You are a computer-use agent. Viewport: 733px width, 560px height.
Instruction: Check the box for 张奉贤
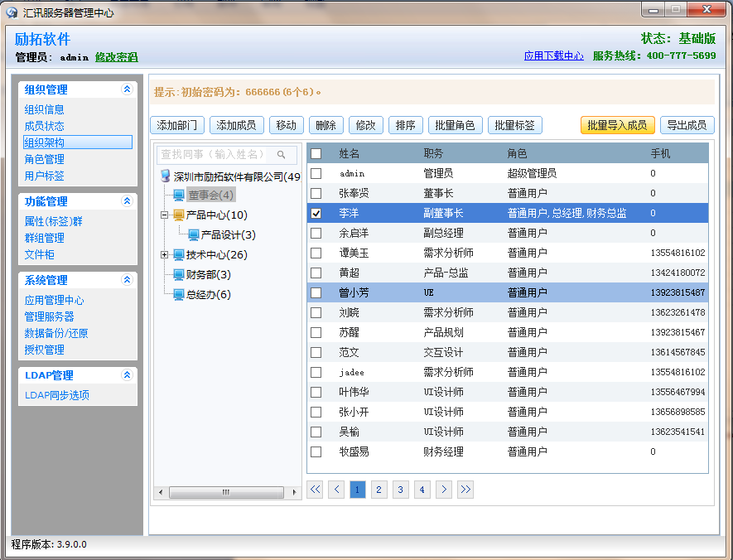click(316, 193)
